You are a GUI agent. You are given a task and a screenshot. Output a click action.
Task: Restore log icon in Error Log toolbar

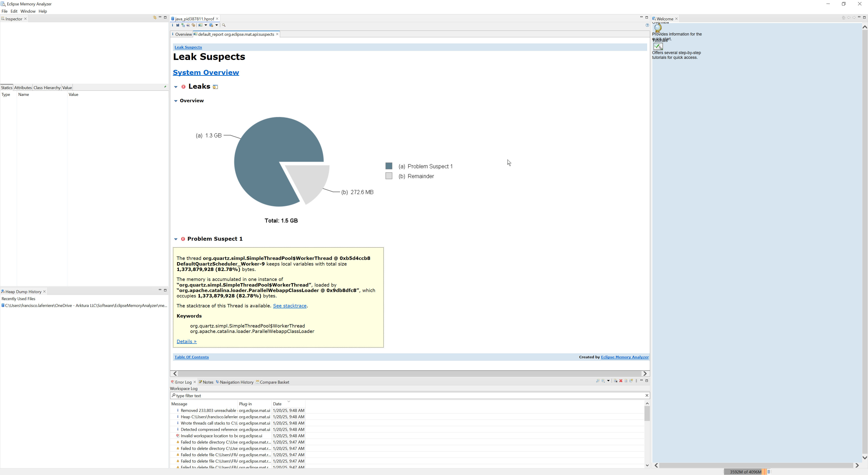point(631,381)
